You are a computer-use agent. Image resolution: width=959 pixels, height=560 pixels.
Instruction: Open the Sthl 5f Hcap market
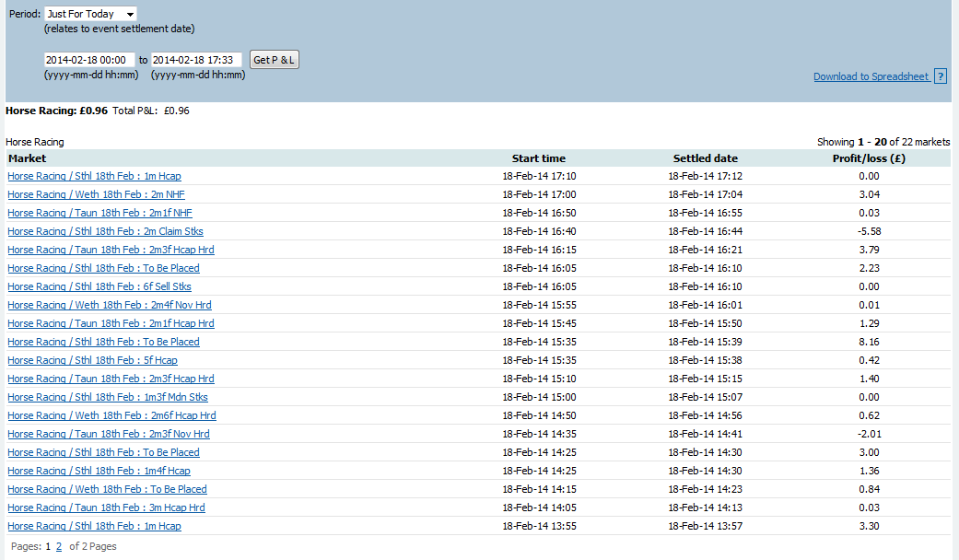pos(92,360)
